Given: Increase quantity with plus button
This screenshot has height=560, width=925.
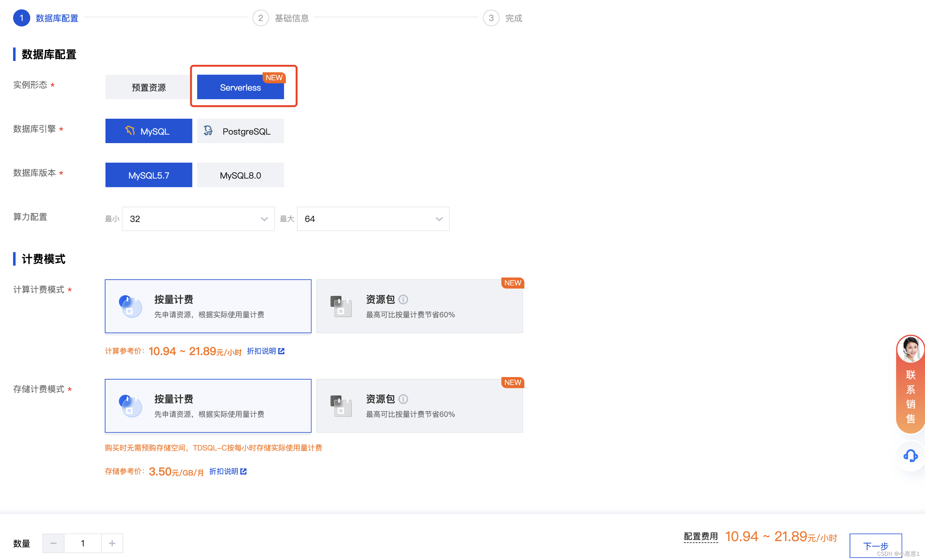Looking at the screenshot, I should (x=112, y=543).
